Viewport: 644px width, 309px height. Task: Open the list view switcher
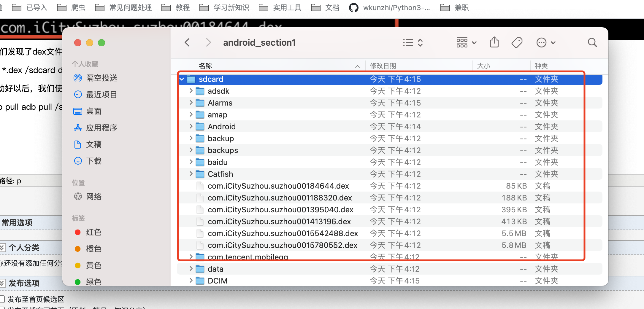tap(413, 43)
